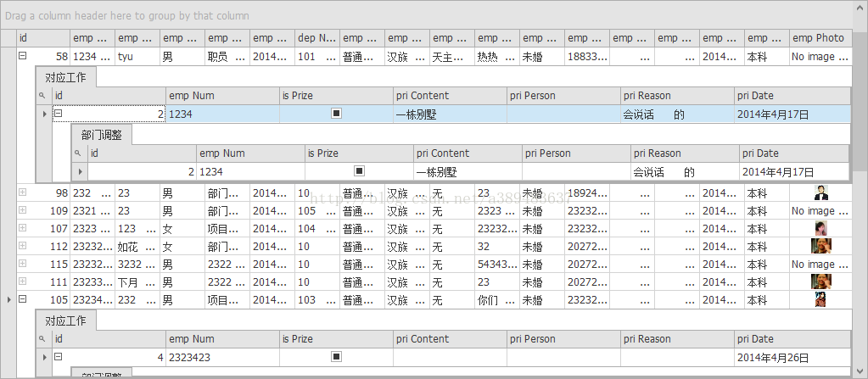
Task: Click the photo thumbnail in row 112
Action: (x=821, y=246)
